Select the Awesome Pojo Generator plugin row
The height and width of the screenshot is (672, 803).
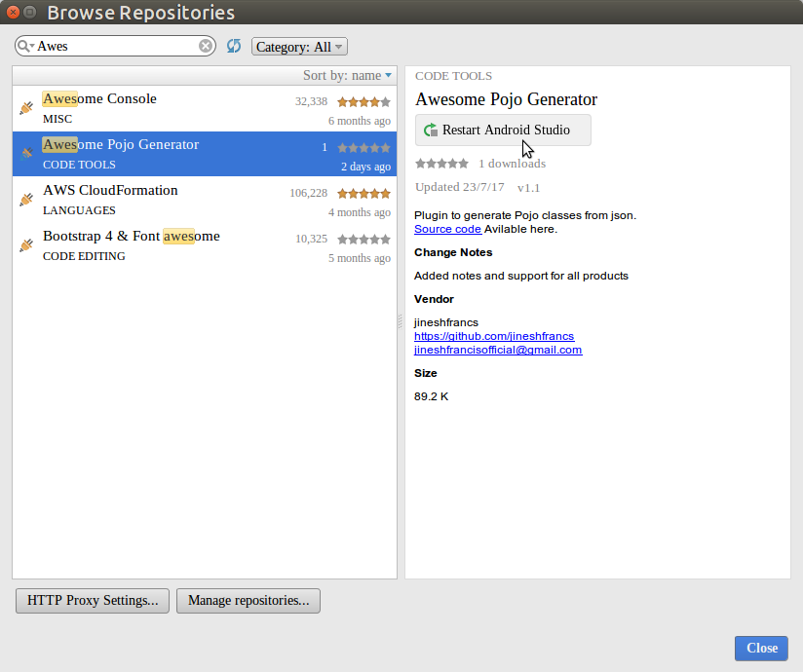point(205,154)
